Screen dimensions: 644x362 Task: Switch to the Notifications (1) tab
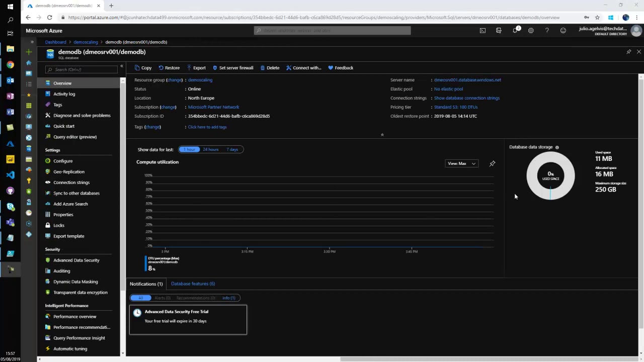(x=146, y=284)
